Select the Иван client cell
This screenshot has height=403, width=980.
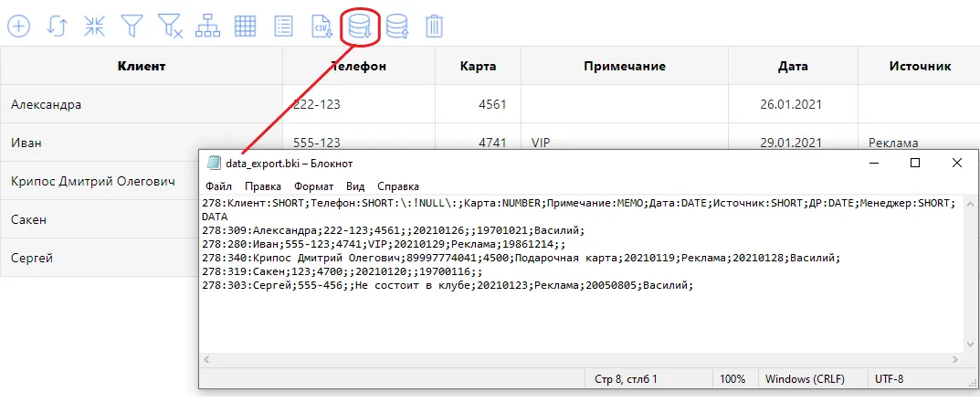pyautogui.click(x=142, y=143)
